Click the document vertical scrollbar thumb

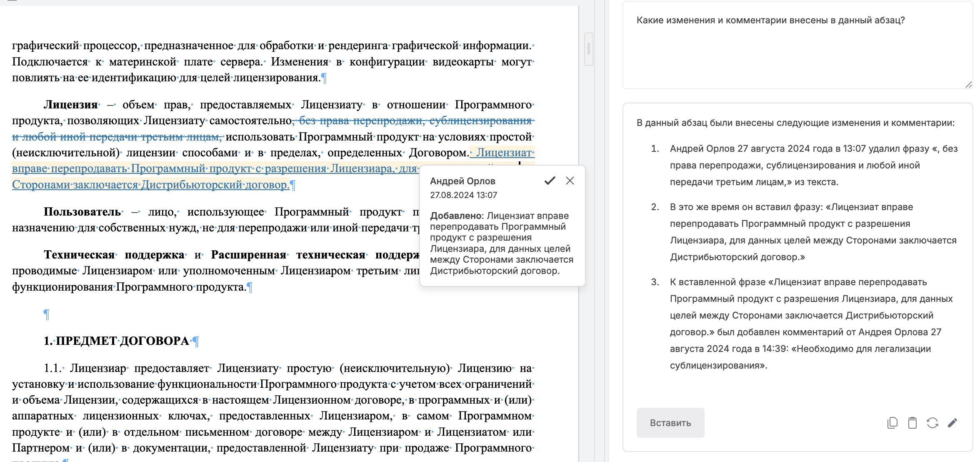588,49
